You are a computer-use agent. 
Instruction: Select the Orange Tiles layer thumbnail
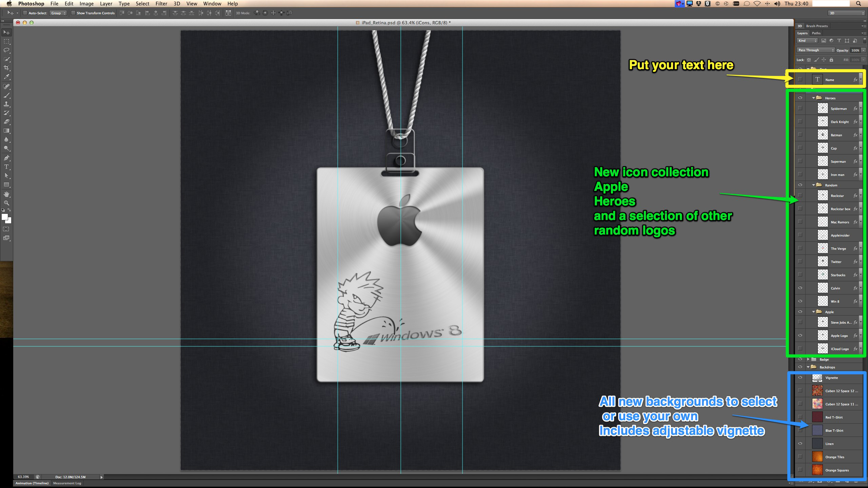(817, 457)
